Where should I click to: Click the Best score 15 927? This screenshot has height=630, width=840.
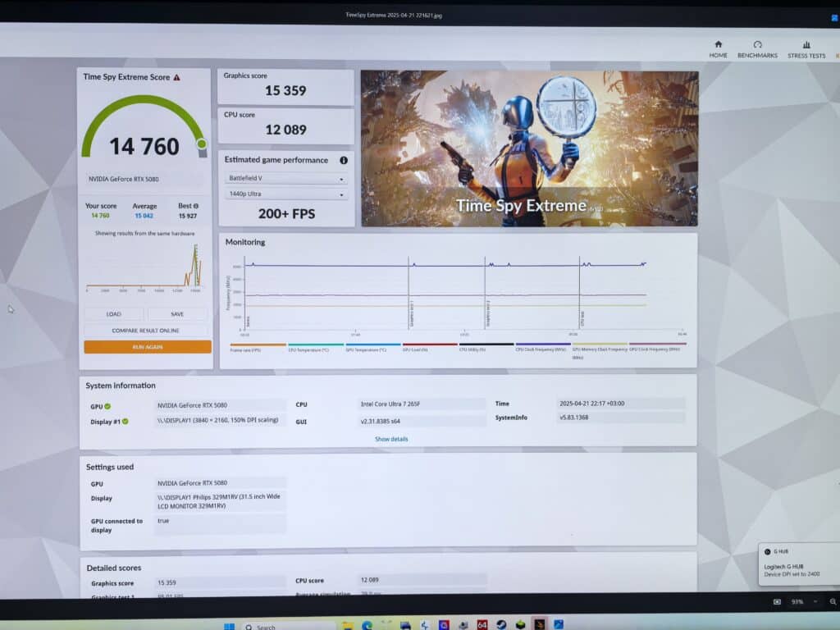point(188,216)
